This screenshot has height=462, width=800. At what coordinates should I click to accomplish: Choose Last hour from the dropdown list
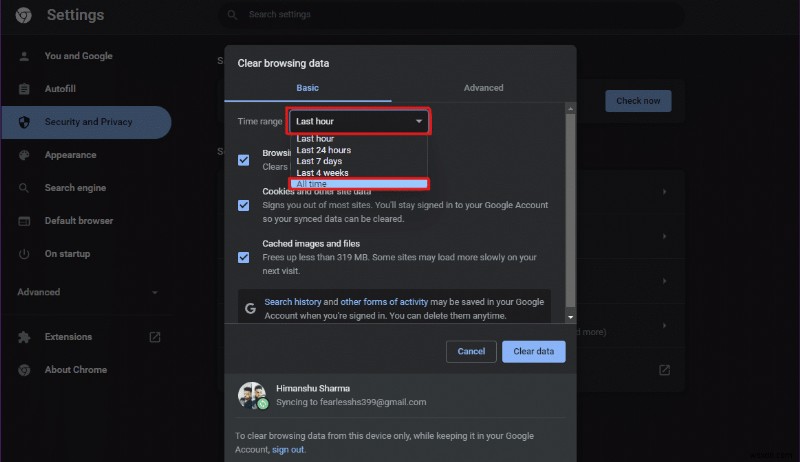click(x=358, y=139)
